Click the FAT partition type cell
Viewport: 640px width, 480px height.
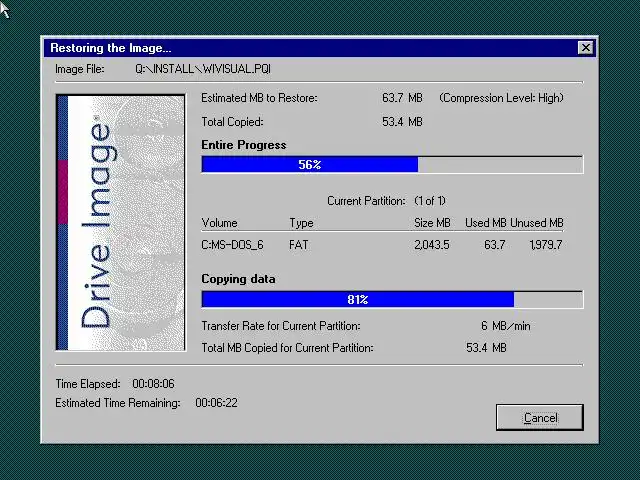click(298, 245)
